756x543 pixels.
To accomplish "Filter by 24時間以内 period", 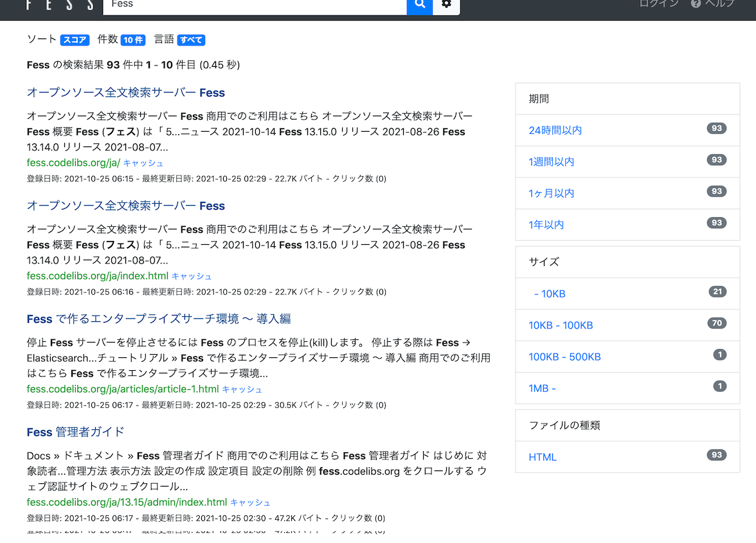I will (555, 130).
